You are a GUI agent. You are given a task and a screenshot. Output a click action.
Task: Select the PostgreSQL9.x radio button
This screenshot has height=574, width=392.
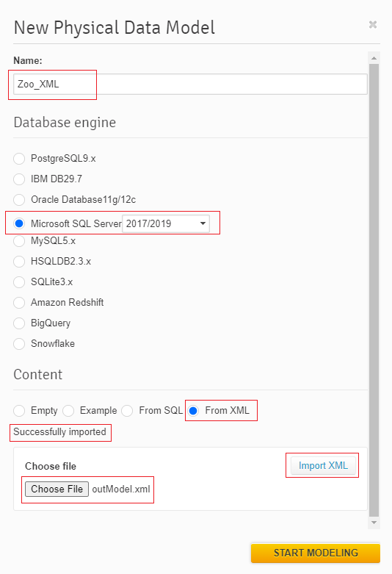click(x=19, y=159)
